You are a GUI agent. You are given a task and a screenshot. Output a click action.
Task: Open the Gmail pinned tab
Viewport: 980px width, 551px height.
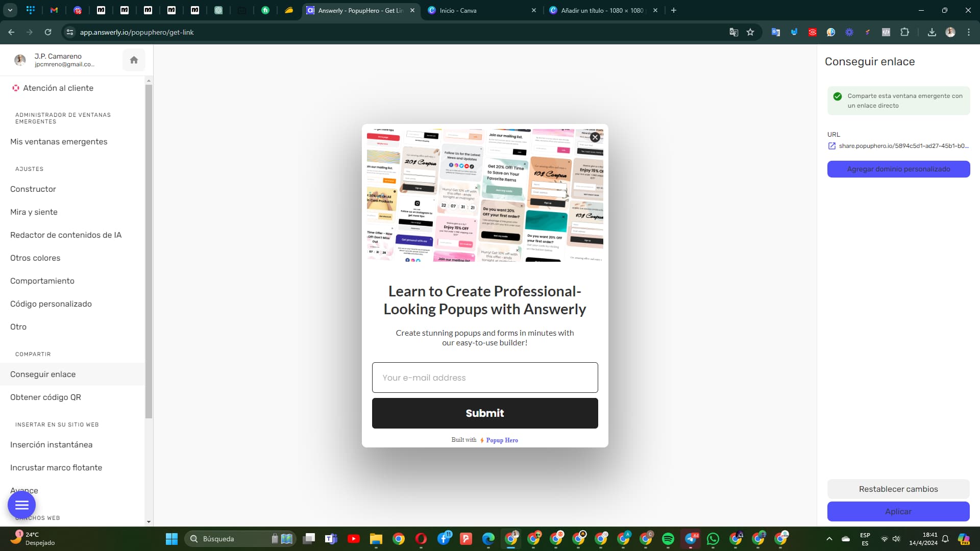[x=54, y=10]
